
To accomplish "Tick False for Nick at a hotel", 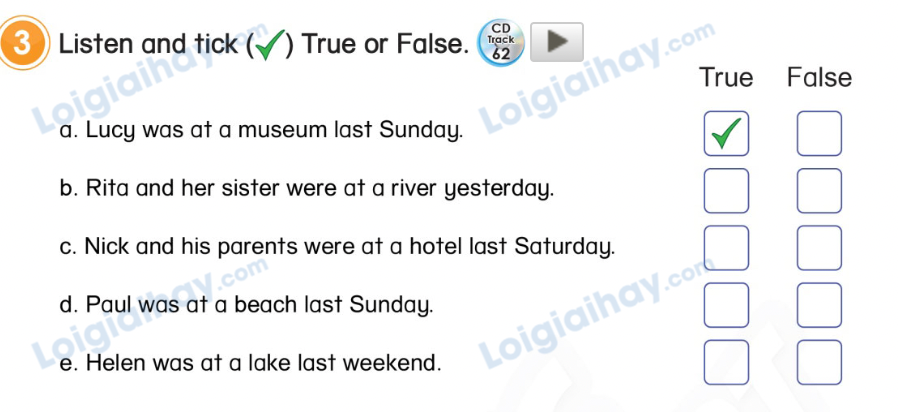I will point(819,248).
